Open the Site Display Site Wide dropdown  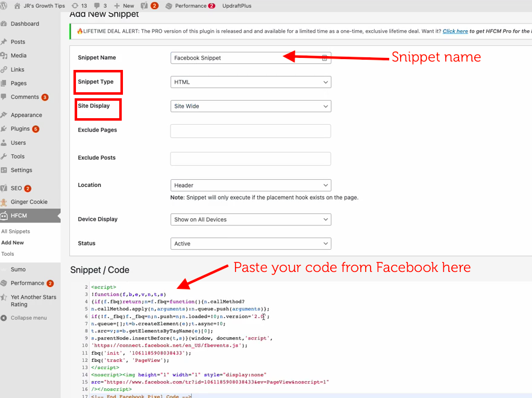(x=251, y=106)
